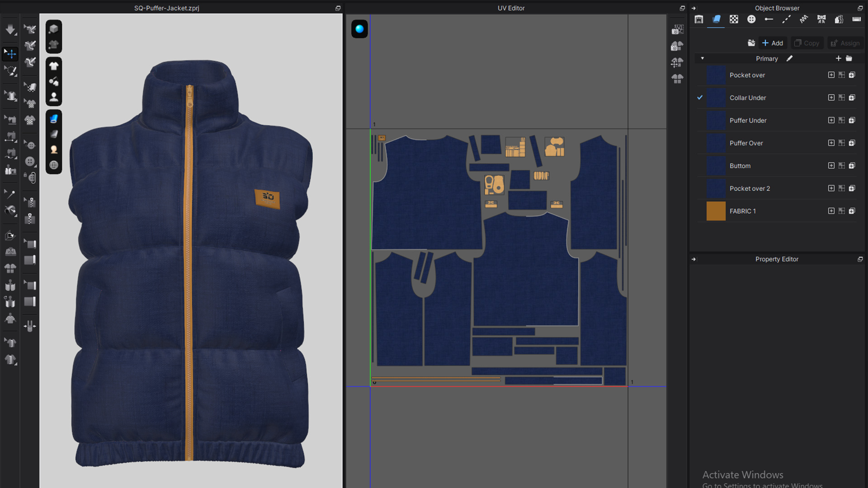868x488 pixels.
Task: Click the pattern-grid icon on the Puffer Under row
Action: pyautogui.click(x=841, y=120)
